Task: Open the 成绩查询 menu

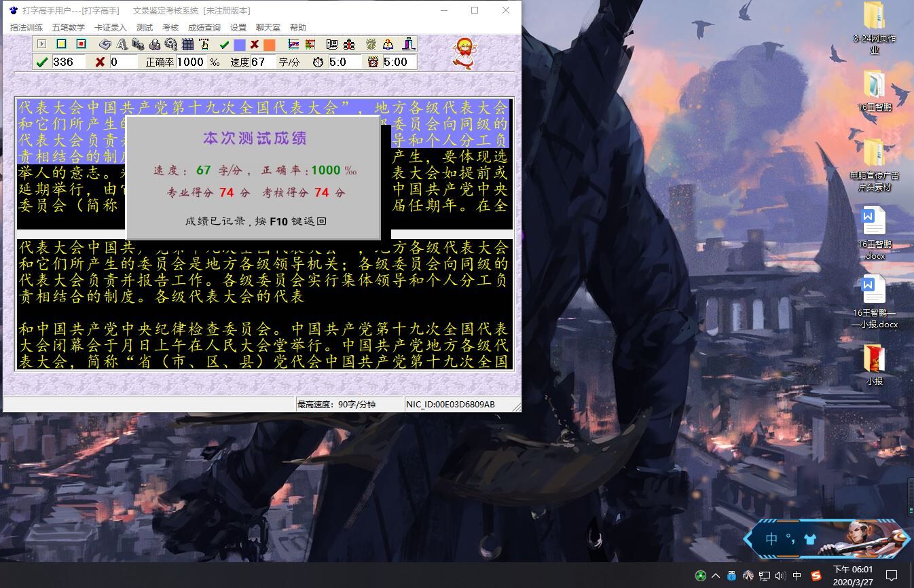Action: pos(204,28)
